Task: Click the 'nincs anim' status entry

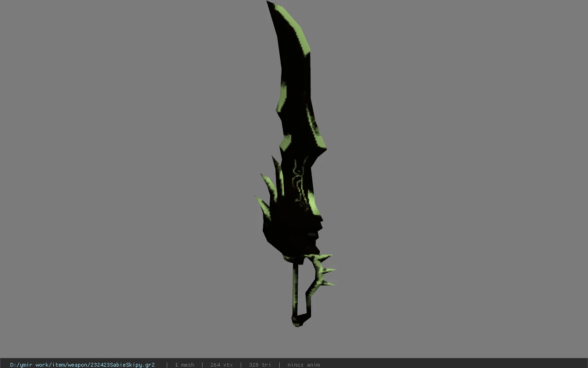Action: click(x=304, y=365)
